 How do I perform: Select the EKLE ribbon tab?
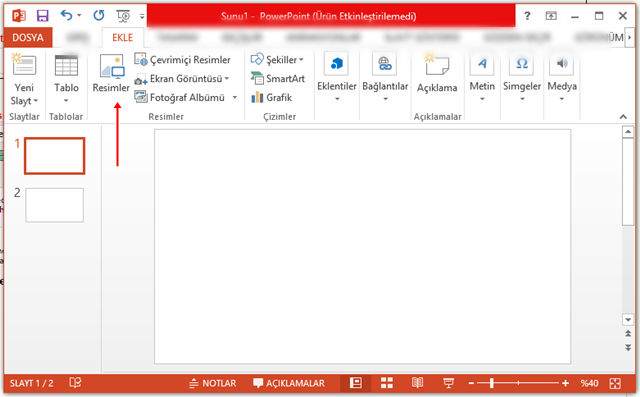[122, 38]
